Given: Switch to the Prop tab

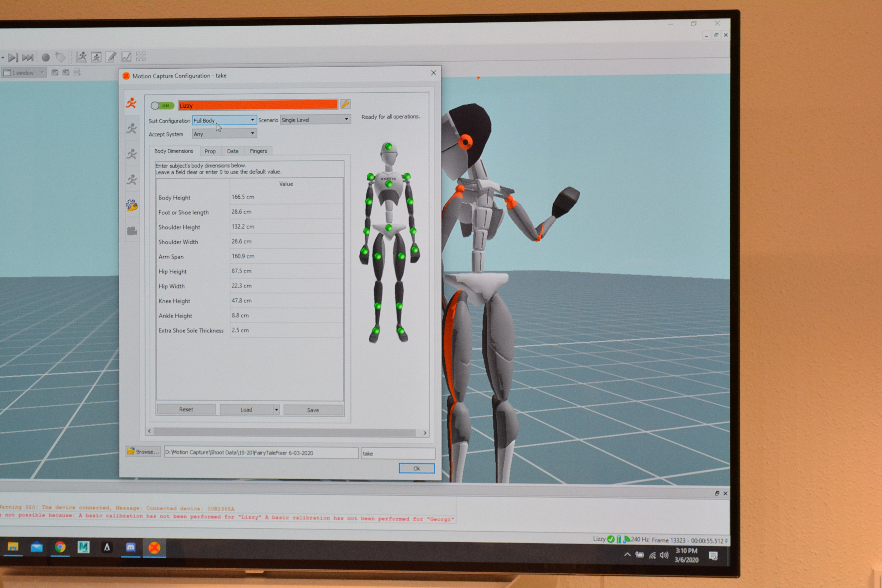Looking at the screenshot, I should tap(210, 151).
